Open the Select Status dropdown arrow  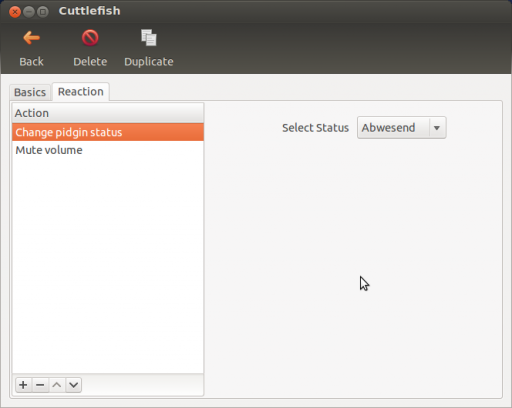tap(437, 128)
